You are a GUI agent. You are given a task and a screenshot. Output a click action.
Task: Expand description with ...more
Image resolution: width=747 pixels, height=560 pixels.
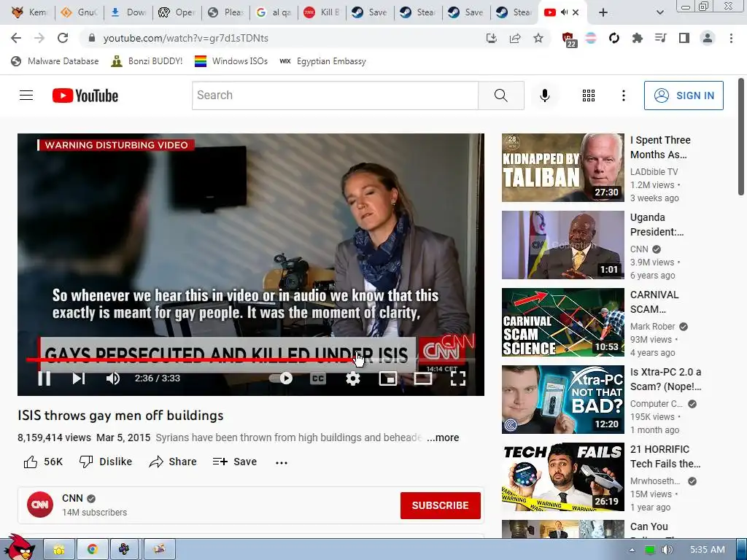(443, 437)
